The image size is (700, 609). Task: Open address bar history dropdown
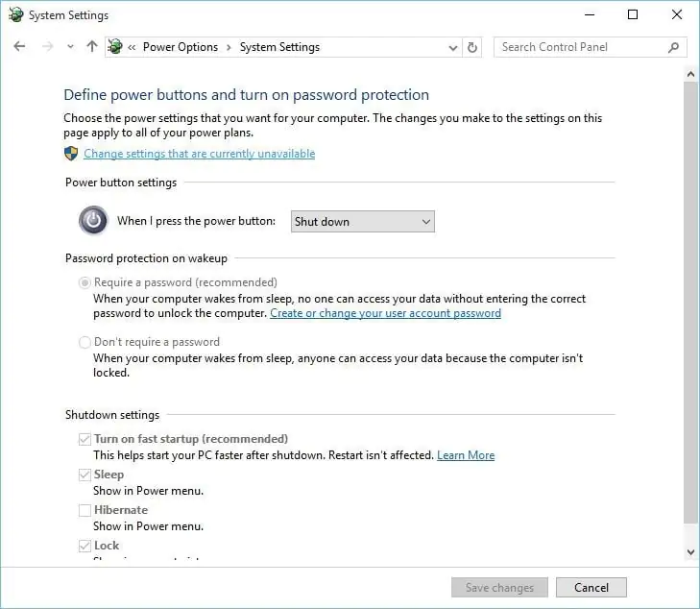(x=452, y=47)
